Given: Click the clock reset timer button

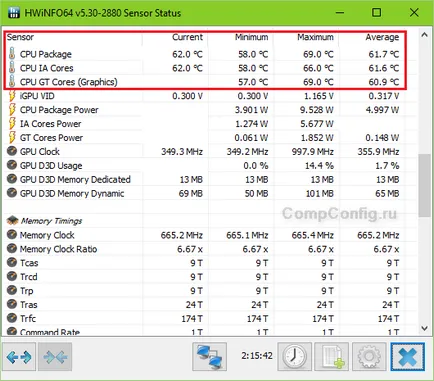Looking at the screenshot, I should [x=295, y=357].
